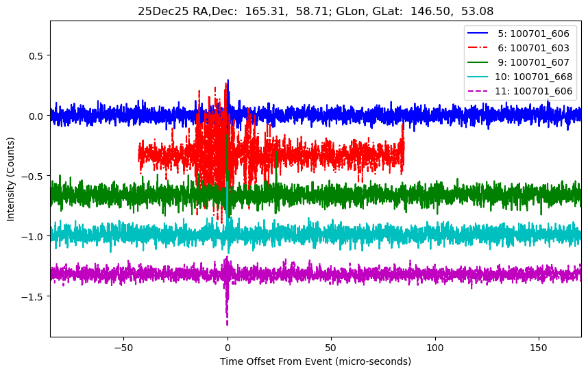Click the plot title with RA, Dec coordinates
Screen dimensions: 588x373
315,11
